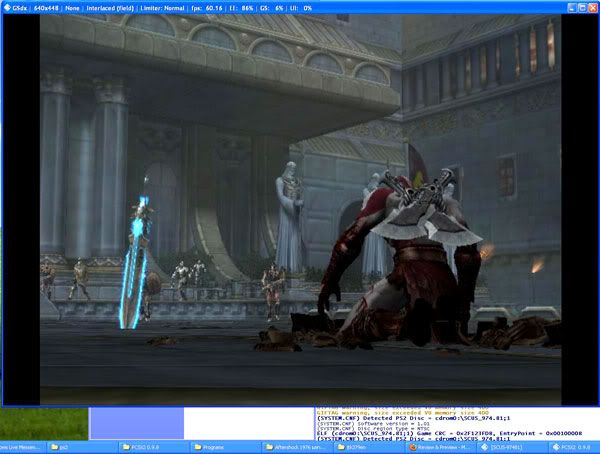600x454 pixels.
Task: Switch to the 'ps2' folder in taskbar
Action: tap(80, 447)
